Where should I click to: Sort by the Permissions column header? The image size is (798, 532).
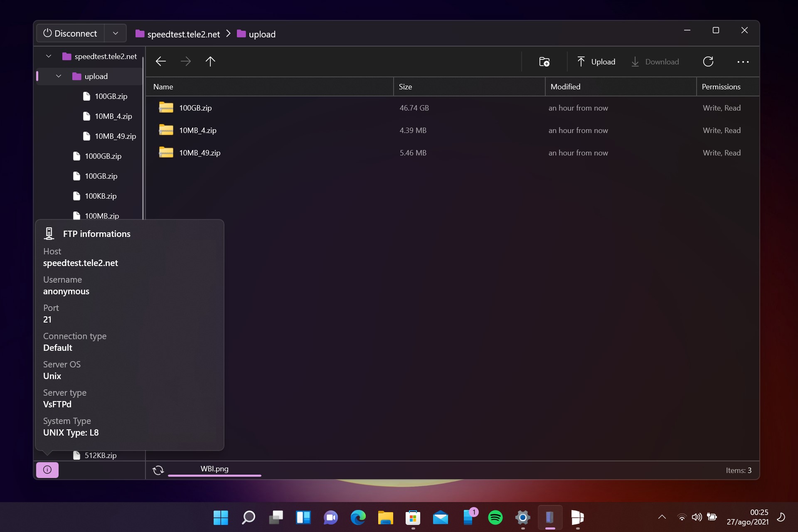click(x=728, y=86)
